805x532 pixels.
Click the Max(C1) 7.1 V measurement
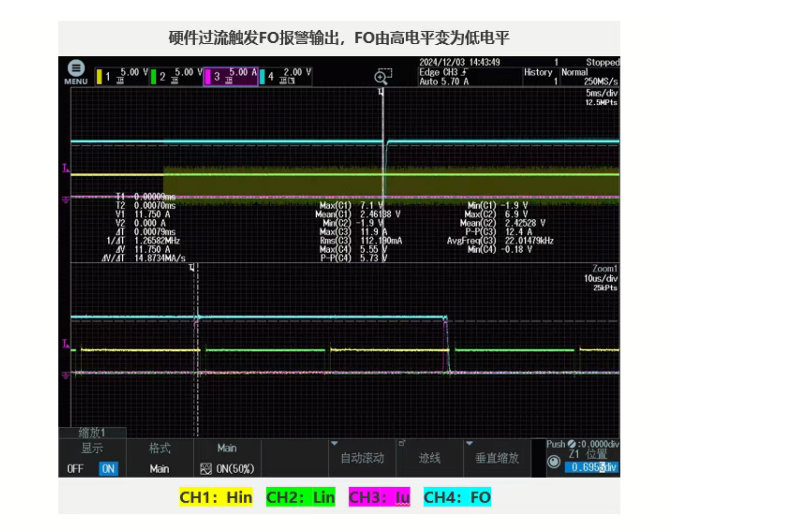pyautogui.click(x=351, y=205)
